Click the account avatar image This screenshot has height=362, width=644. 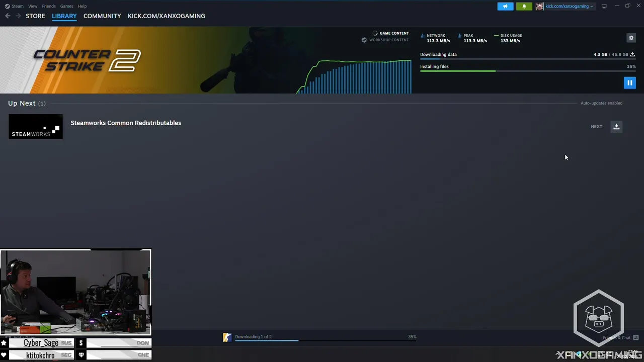click(x=539, y=6)
